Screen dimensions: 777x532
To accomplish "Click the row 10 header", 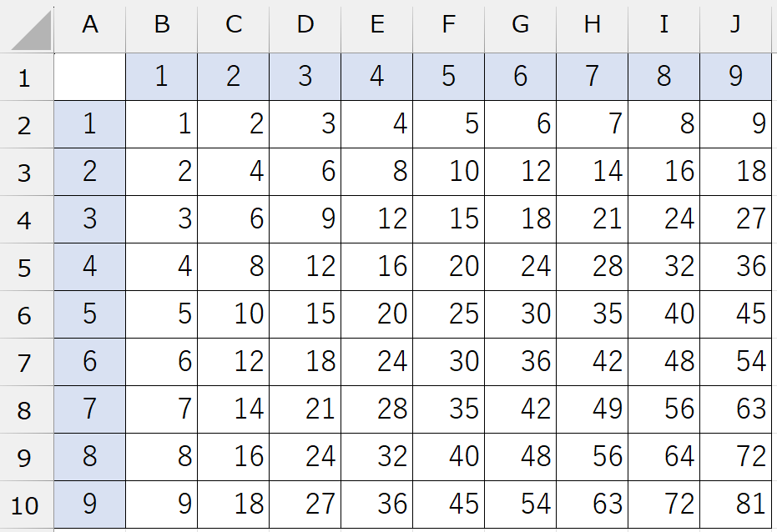I will 25,505.
